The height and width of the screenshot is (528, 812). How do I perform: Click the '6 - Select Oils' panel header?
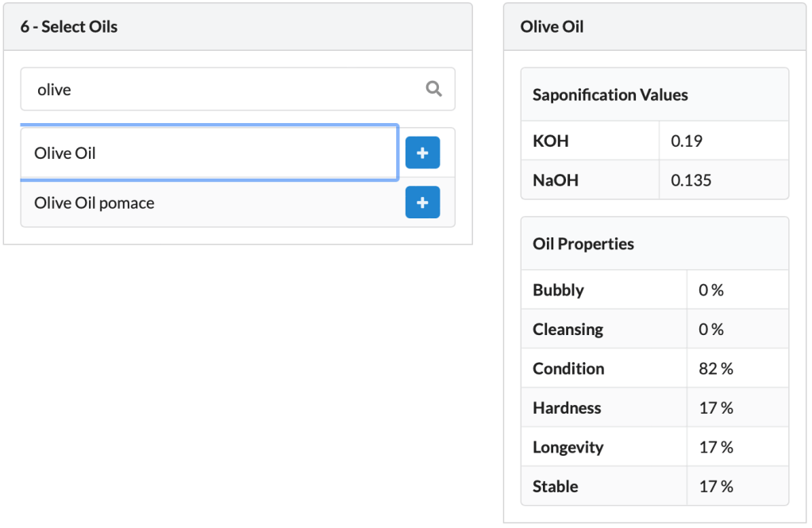tap(69, 27)
